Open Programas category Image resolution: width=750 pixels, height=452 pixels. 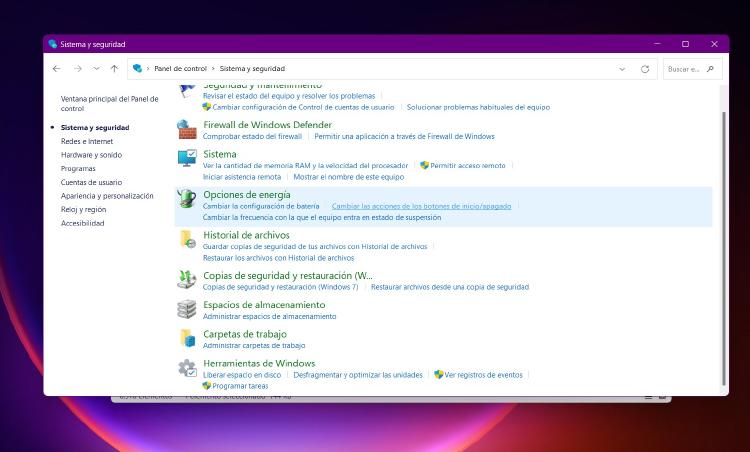(78, 168)
